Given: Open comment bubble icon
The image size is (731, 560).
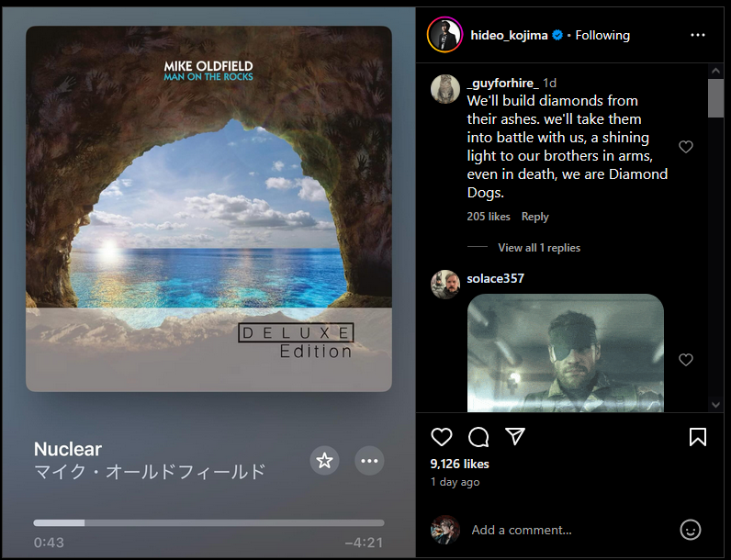Looking at the screenshot, I should (x=478, y=437).
